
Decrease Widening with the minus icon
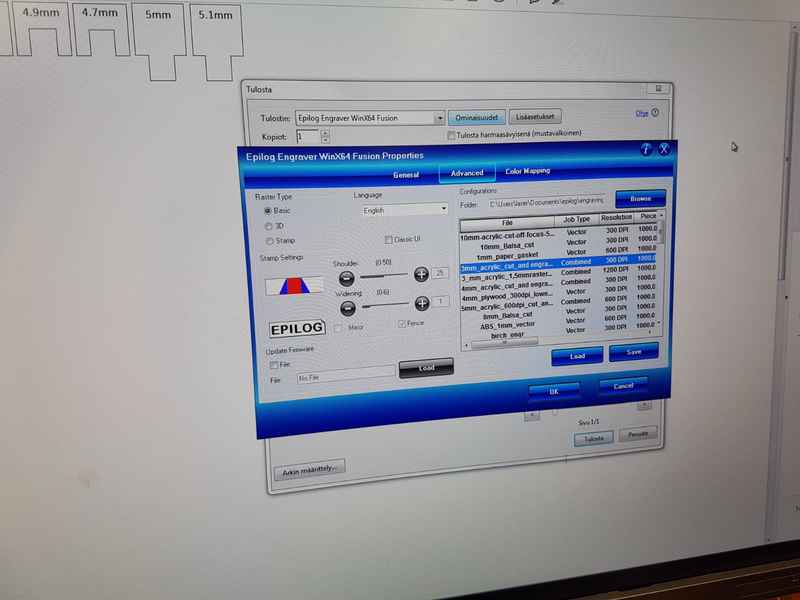point(347,308)
